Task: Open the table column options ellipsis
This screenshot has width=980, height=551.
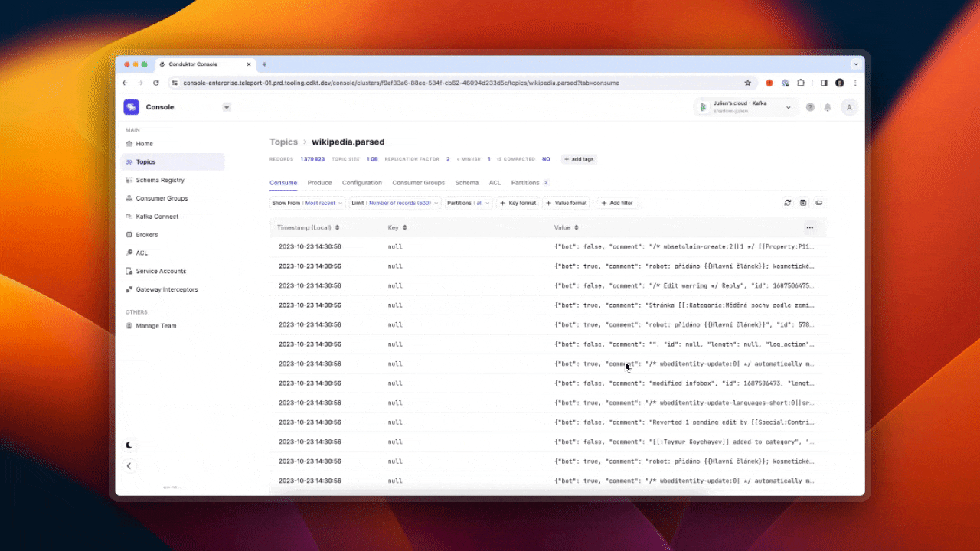Action: (x=810, y=227)
